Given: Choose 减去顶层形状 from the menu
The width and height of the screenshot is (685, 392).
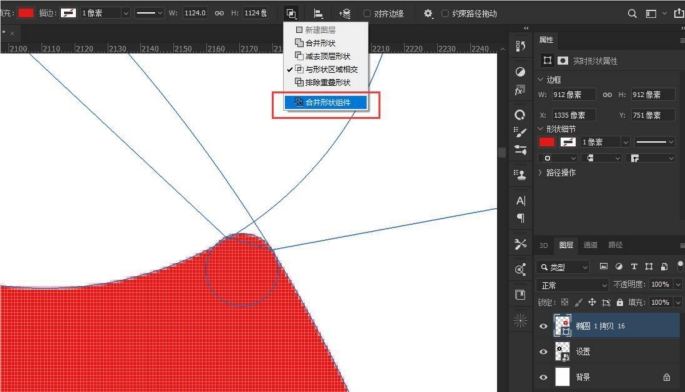Looking at the screenshot, I should [326, 56].
